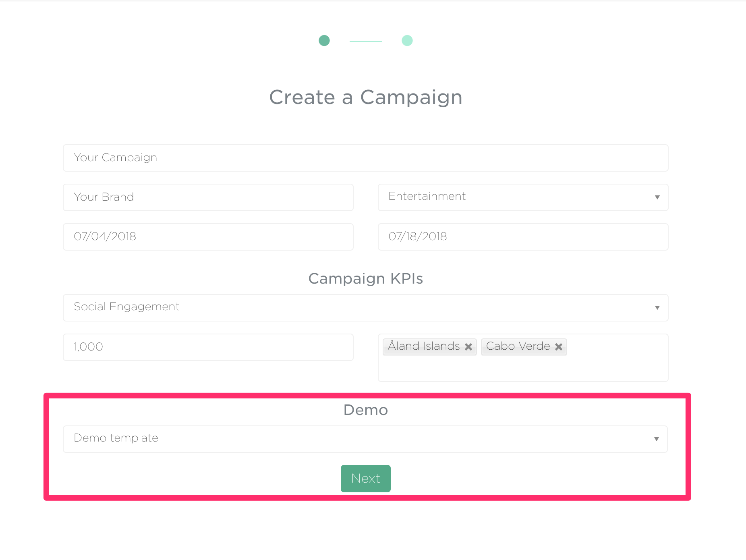Click the progress line between steps
Screen dimensions: 746x560
click(366, 41)
